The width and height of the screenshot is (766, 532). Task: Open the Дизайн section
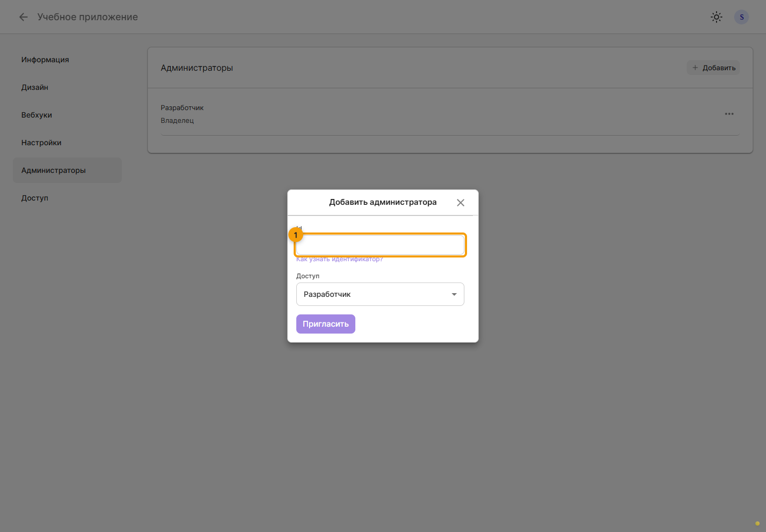pyautogui.click(x=67, y=87)
